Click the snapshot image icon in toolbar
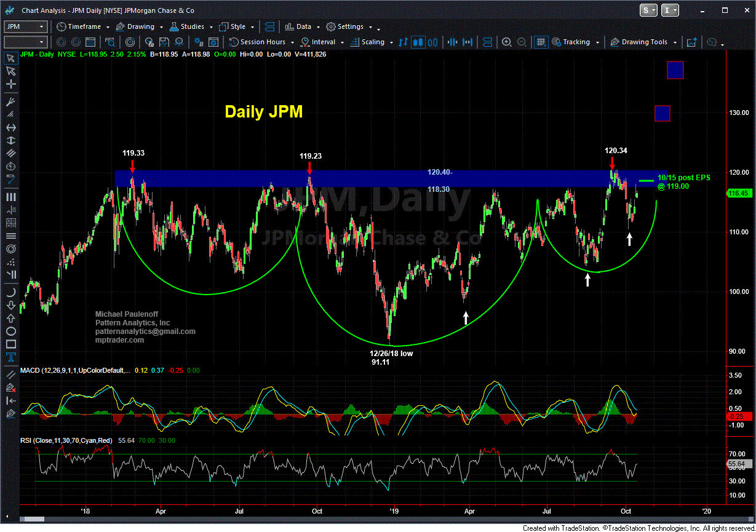Image resolution: width=756 pixels, height=532 pixels. (691, 42)
